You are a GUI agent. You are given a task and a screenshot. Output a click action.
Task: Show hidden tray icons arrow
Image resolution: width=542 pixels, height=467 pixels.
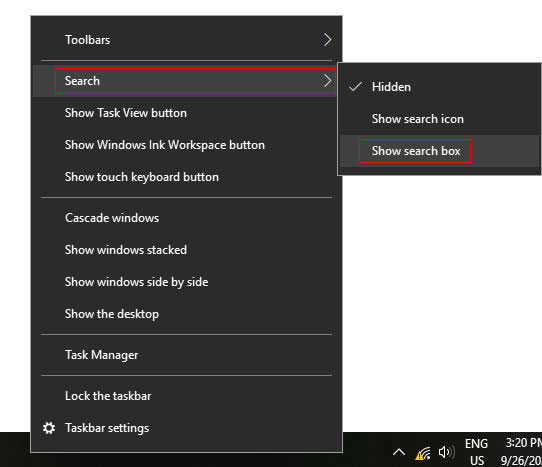pyautogui.click(x=399, y=452)
